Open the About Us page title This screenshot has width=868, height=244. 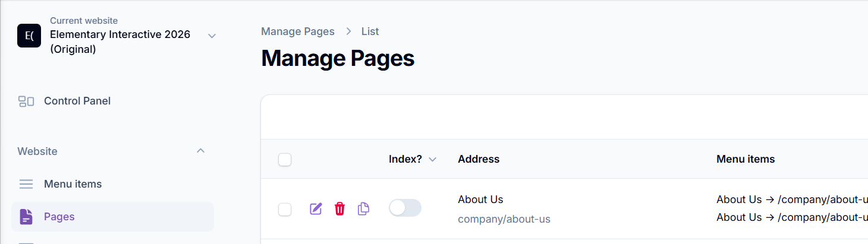tap(480, 199)
